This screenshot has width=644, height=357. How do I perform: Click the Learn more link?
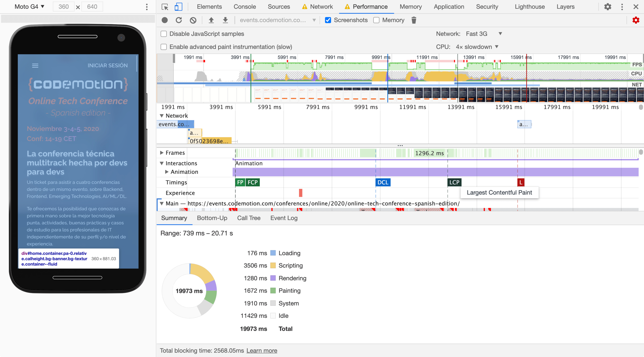pyautogui.click(x=262, y=351)
